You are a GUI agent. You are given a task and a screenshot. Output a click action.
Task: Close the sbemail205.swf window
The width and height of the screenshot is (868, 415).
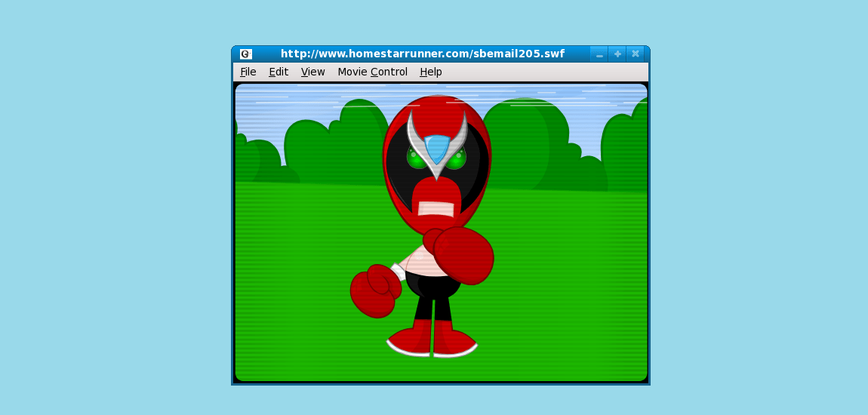coord(636,54)
